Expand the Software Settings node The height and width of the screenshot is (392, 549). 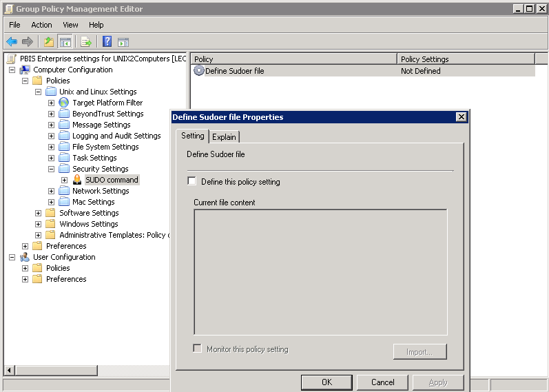point(38,213)
